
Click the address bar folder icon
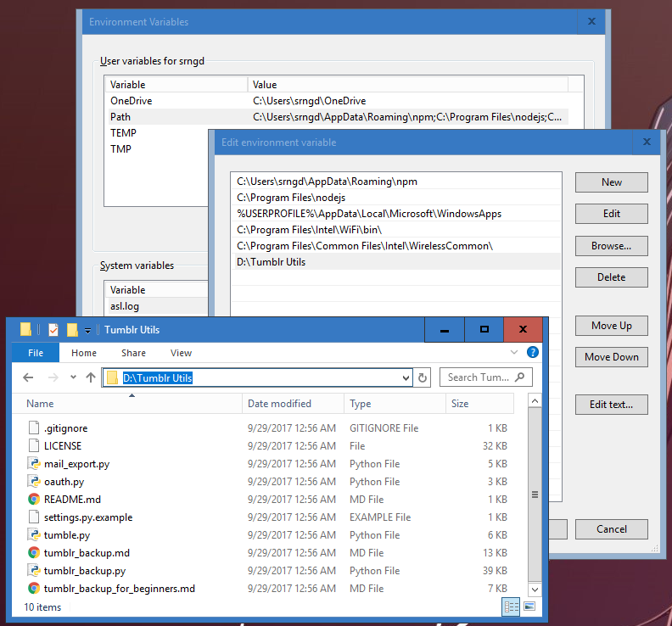pyautogui.click(x=113, y=378)
